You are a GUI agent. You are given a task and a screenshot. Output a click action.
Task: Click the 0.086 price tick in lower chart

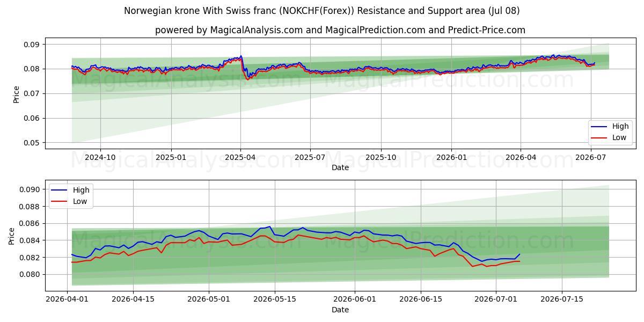(x=30, y=223)
